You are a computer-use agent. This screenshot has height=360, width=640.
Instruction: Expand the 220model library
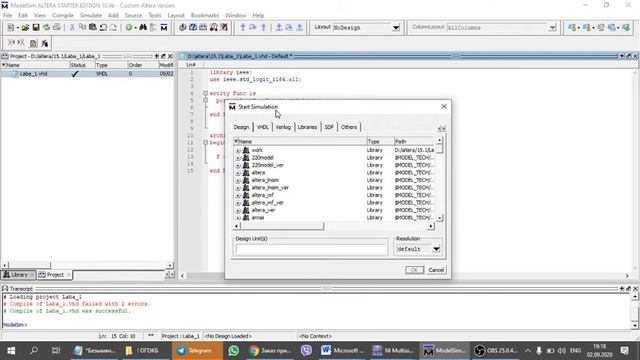[x=238, y=158]
